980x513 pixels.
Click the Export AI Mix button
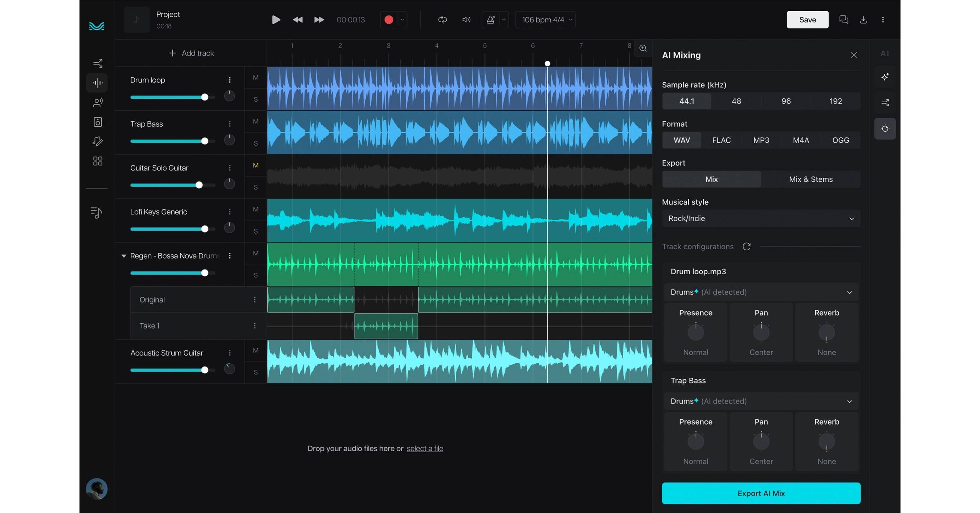(x=761, y=493)
